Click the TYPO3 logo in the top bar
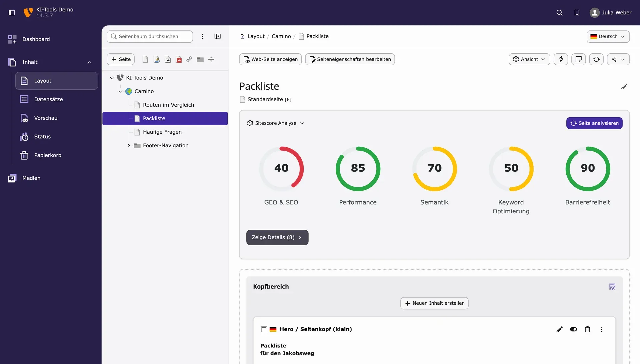640x364 pixels. coord(28,13)
